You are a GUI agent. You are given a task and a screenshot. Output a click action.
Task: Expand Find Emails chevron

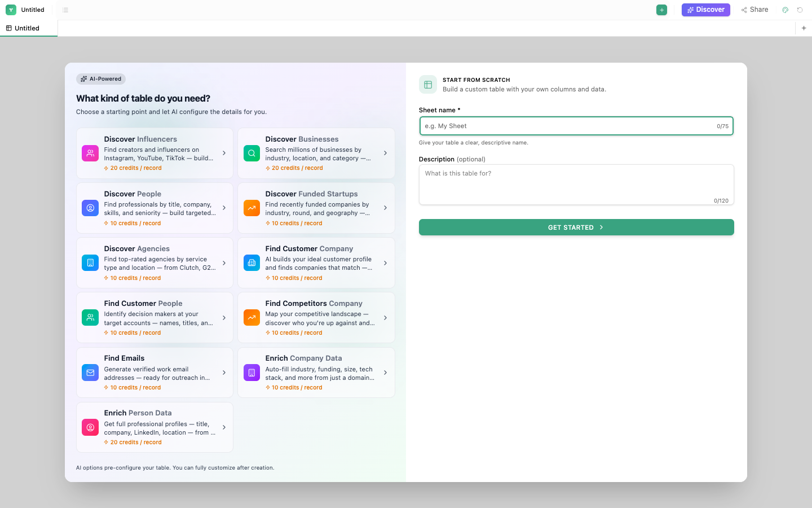(x=224, y=373)
